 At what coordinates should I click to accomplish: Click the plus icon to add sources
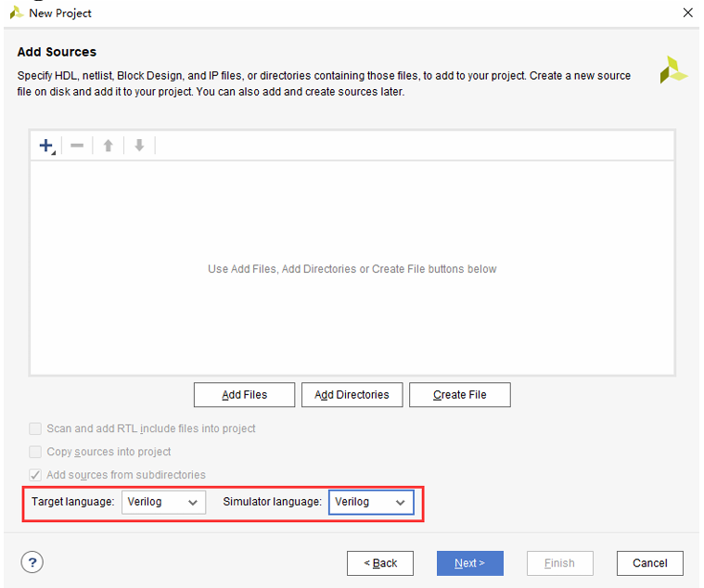click(46, 146)
